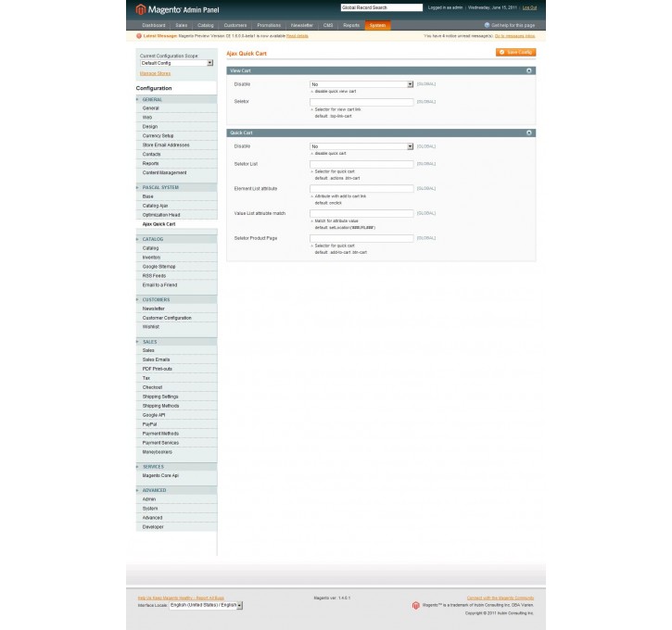Screen dimensions: 672x630
Task: Open Wishlist configuration in sidebar
Action: pyautogui.click(x=176, y=327)
